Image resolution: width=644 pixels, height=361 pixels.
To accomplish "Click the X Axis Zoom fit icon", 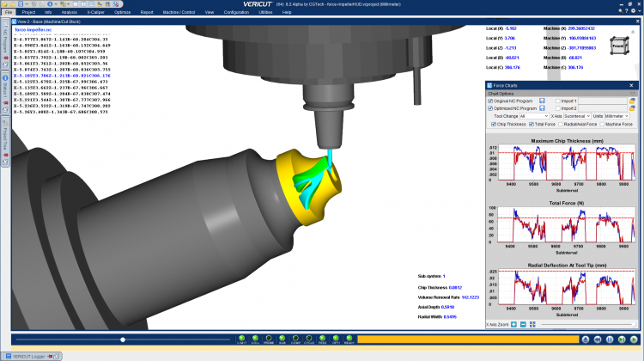I will pos(532,324).
